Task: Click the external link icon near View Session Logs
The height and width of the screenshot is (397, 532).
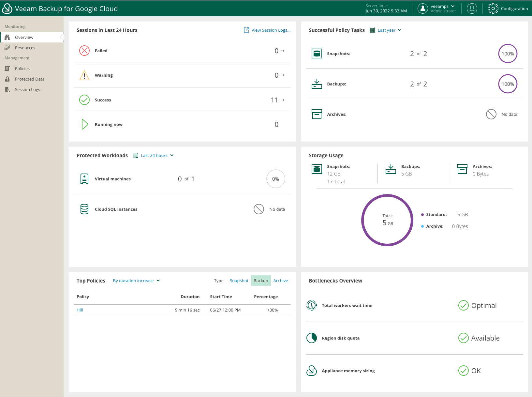Action: 246,30
